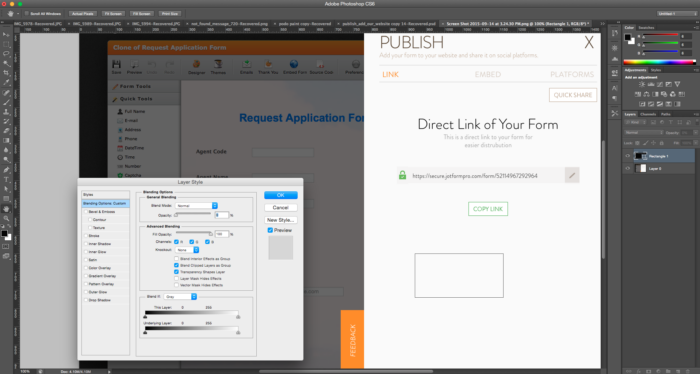This screenshot has height=374, width=700.
Task: Hide the Rectangle 1 layer
Action: click(x=628, y=156)
